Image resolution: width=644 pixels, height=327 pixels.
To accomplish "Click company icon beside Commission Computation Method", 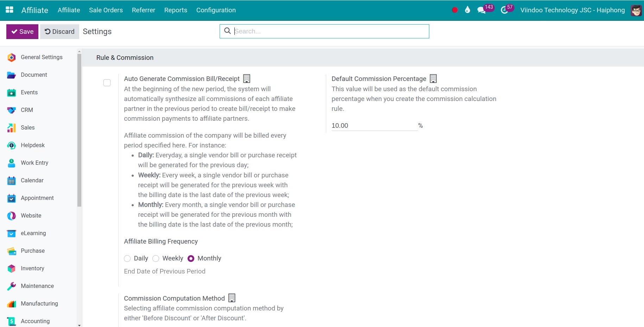I will [x=232, y=298].
